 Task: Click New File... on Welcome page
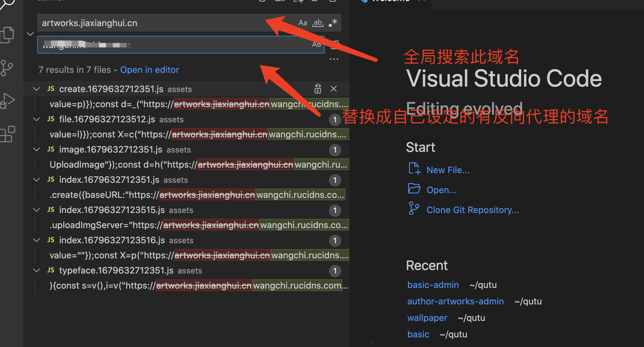coord(448,170)
